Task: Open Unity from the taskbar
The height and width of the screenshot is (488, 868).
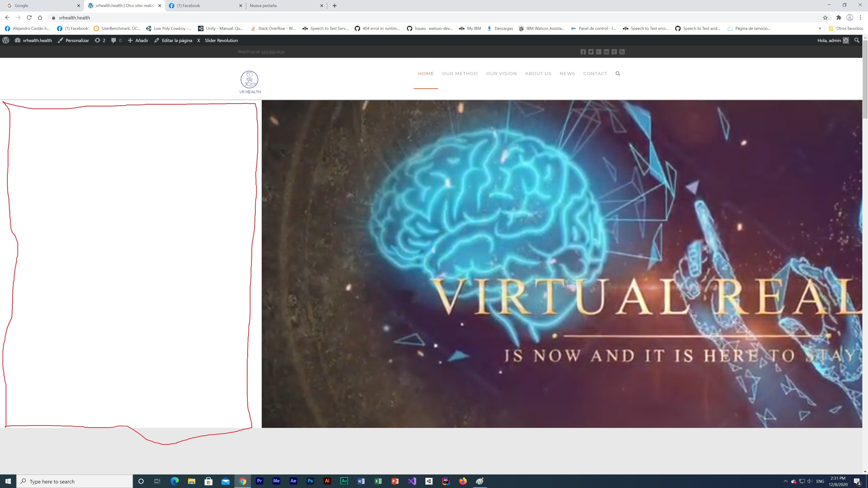Action: click(429, 481)
